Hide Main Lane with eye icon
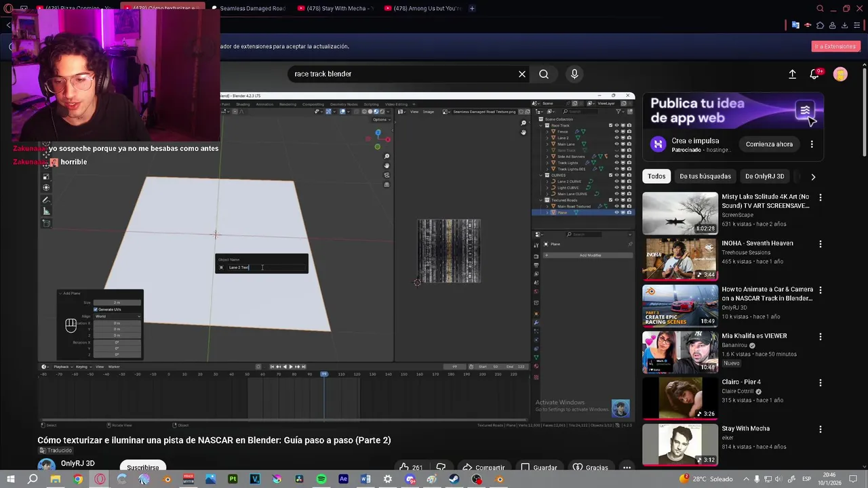The height and width of the screenshot is (488, 868). (616, 144)
